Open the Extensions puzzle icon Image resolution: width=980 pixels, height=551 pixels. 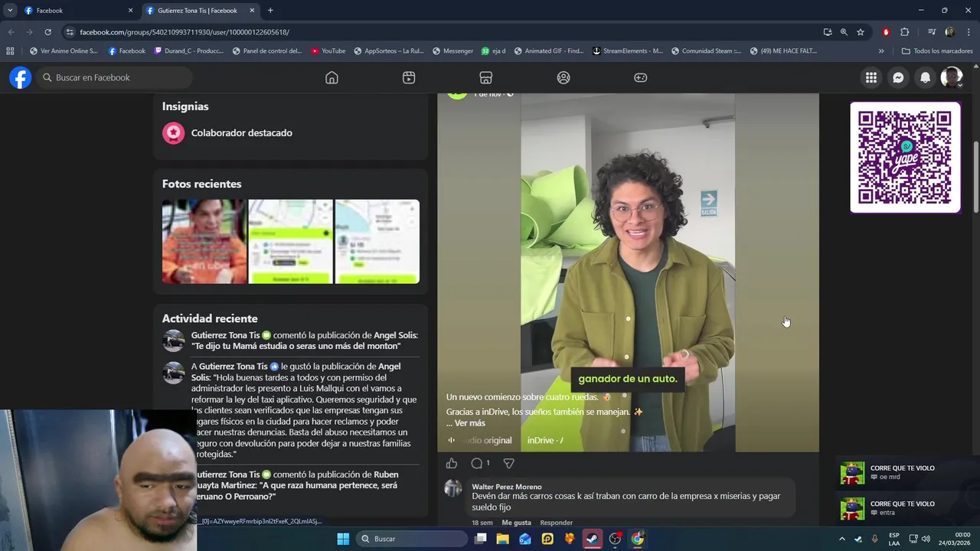(904, 32)
